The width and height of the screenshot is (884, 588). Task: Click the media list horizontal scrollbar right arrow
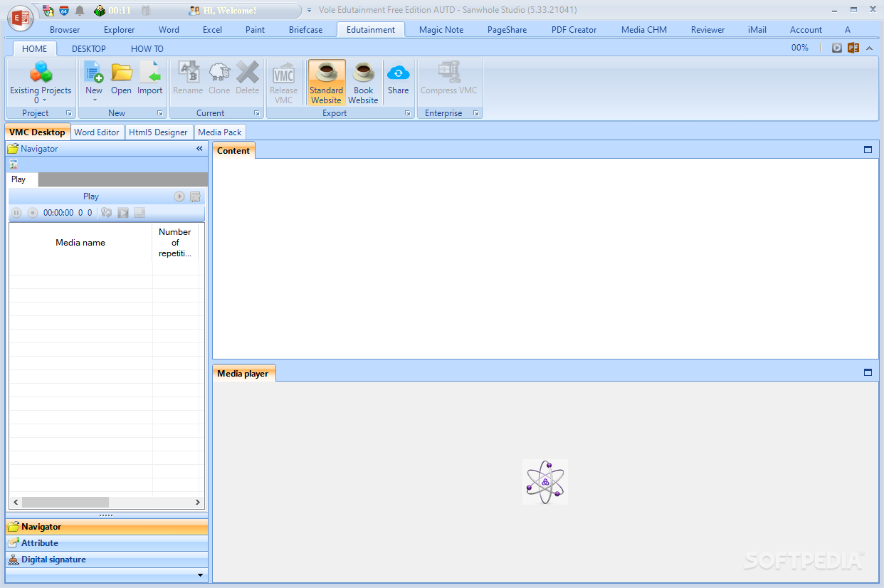coord(198,502)
